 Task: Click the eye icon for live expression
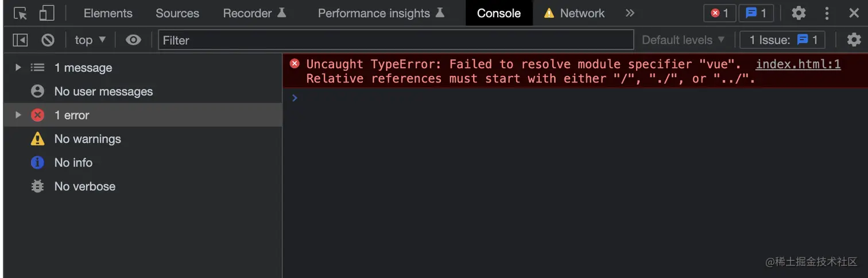[x=133, y=40]
